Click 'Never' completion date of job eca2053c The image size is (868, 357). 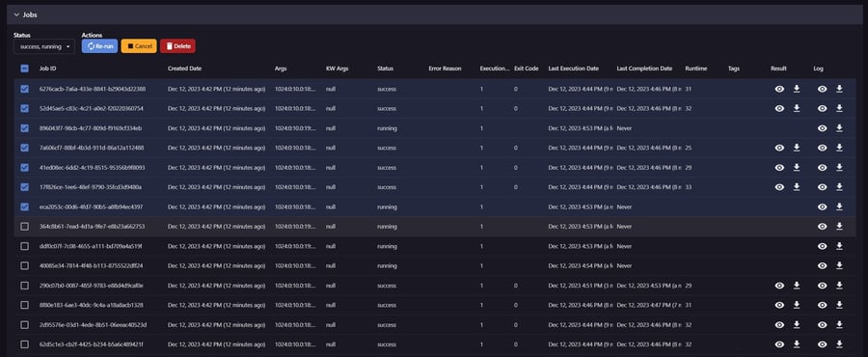(x=624, y=206)
